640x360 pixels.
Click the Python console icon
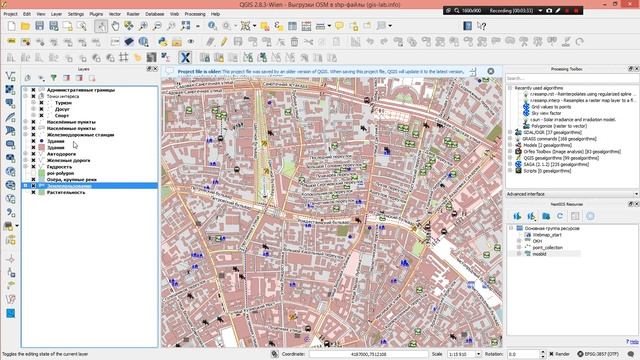coord(162,42)
